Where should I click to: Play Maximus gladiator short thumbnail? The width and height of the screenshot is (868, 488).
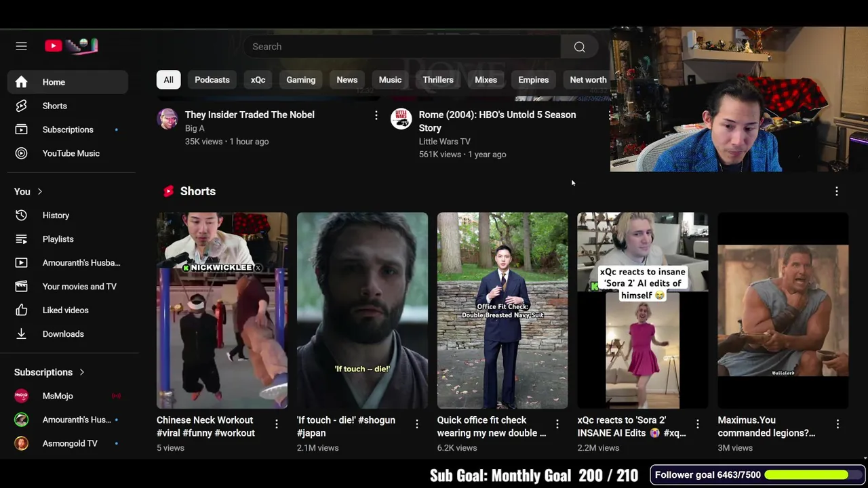(783, 310)
